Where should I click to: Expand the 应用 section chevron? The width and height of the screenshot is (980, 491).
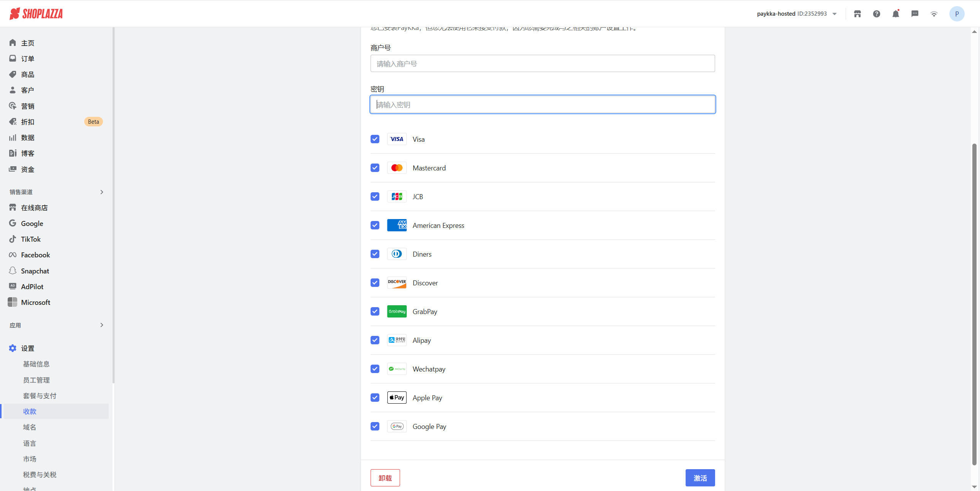pos(101,325)
